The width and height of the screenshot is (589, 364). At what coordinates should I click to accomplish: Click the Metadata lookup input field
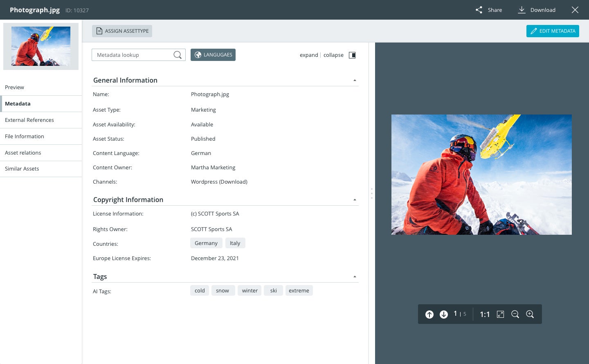(133, 55)
